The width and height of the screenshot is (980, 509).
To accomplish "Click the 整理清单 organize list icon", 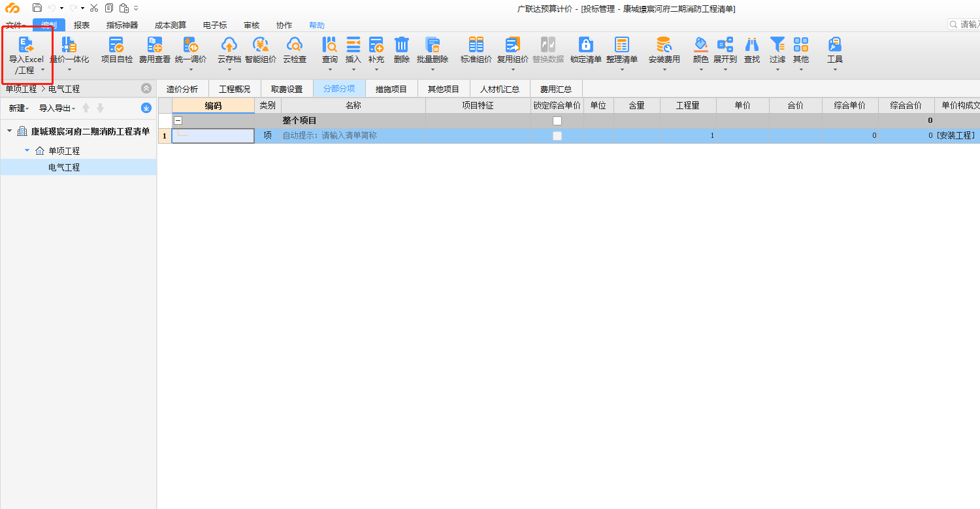I will click(x=622, y=44).
